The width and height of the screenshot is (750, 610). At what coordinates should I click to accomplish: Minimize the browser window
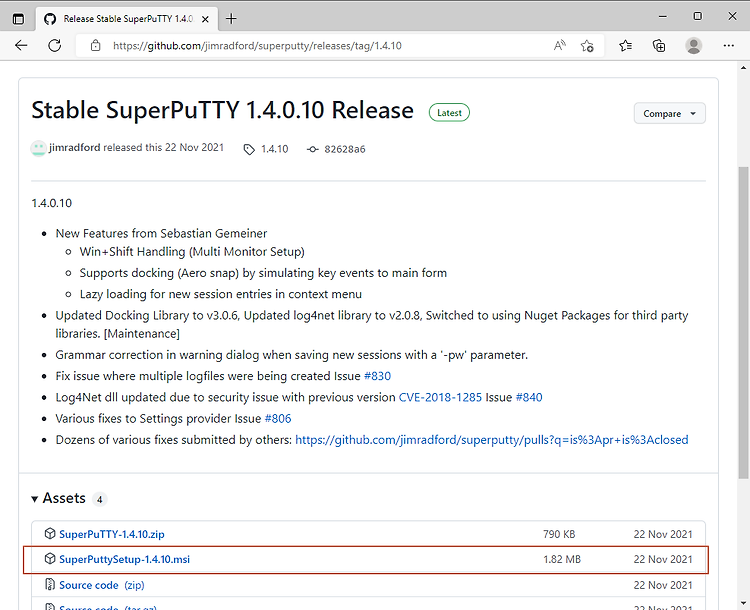(x=662, y=17)
